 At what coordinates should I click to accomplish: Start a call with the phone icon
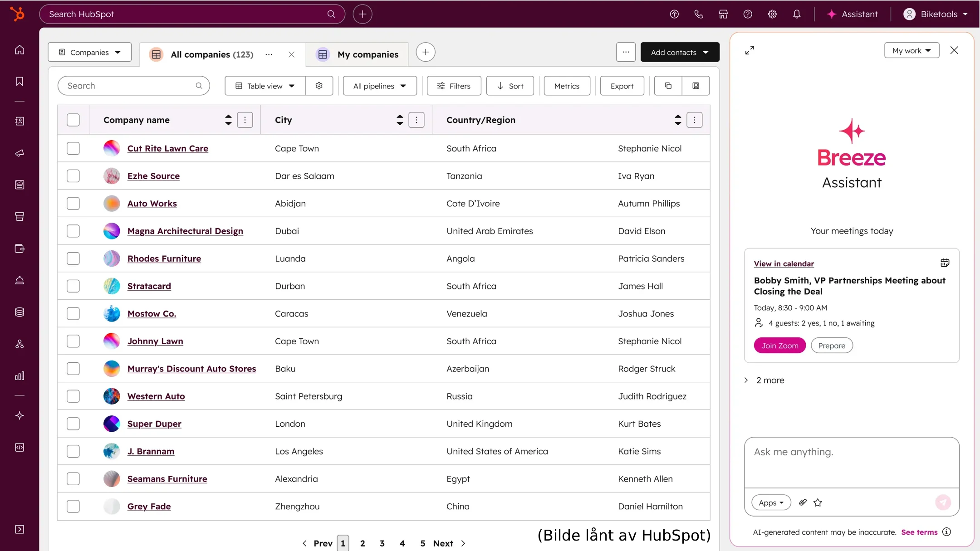(698, 14)
